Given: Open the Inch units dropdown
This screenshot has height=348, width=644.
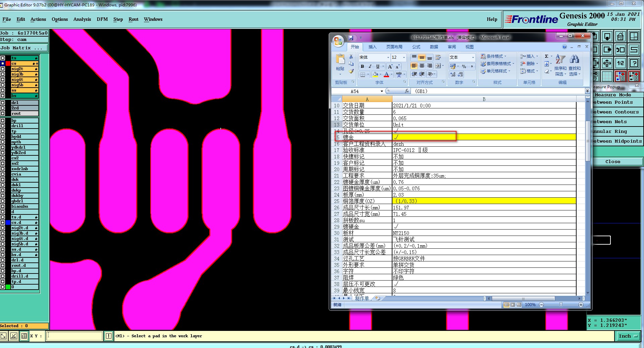Looking at the screenshot, I should pyautogui.click(x=628, y=336).
